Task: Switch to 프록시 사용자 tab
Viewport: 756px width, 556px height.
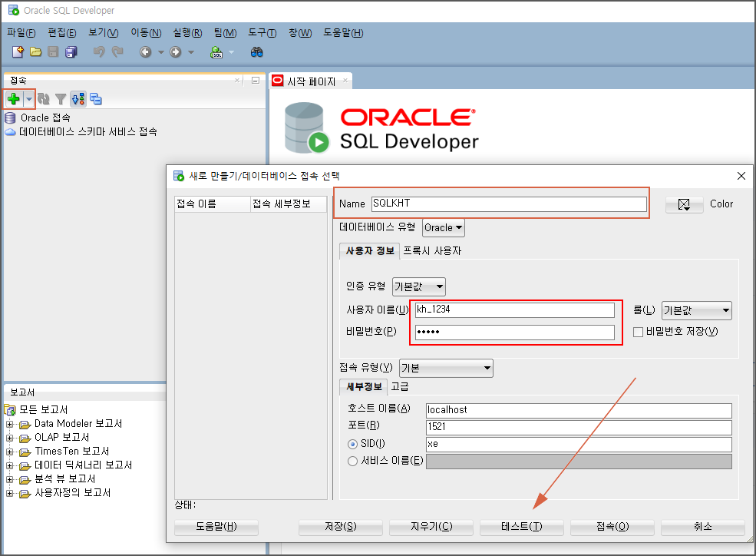Action: pos(432,251)
